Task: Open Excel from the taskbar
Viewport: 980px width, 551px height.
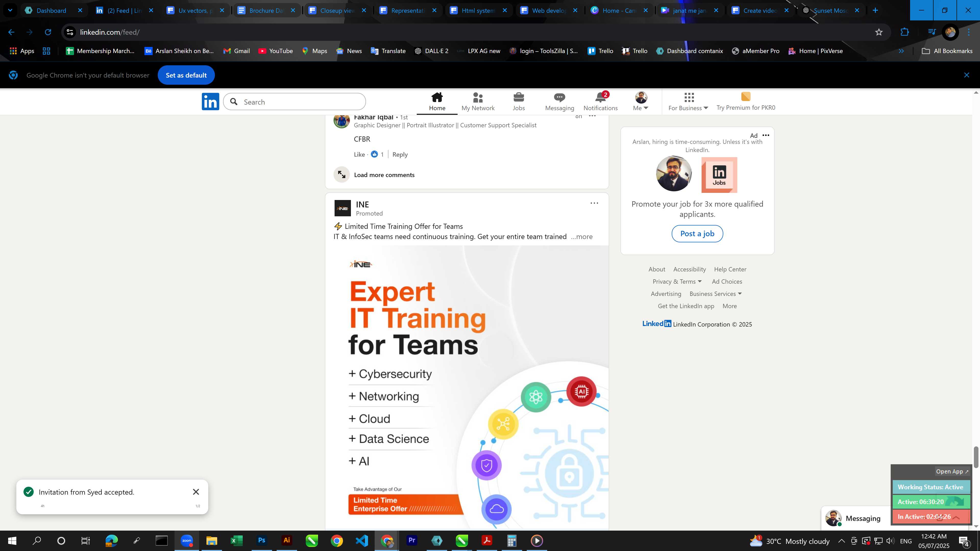Action: 237,540
